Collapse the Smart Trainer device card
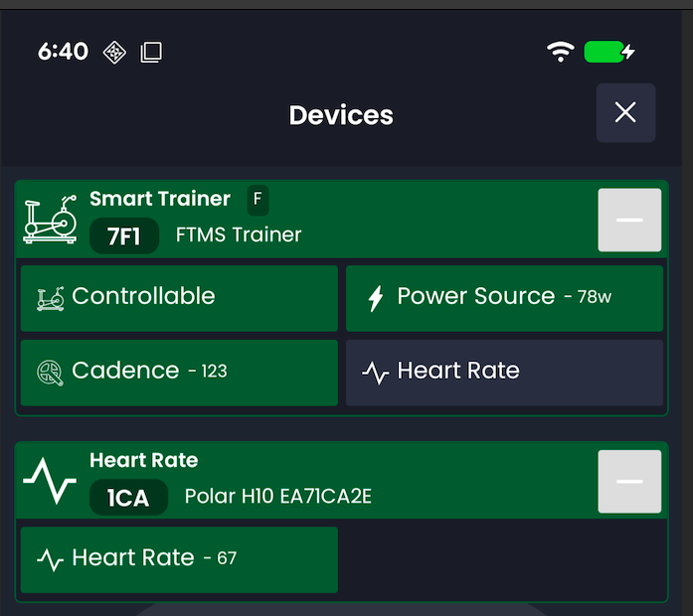Screen dimensions: 693x616 tap(629, 220)
